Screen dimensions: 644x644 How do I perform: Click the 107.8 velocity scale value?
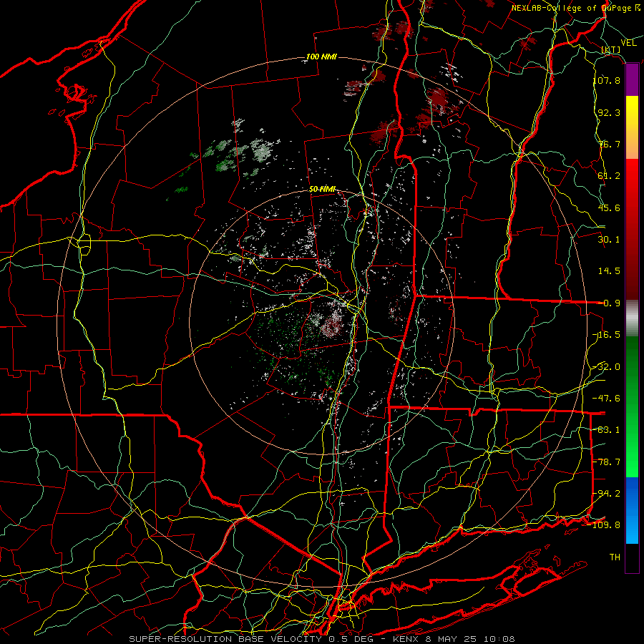(607, 80)
